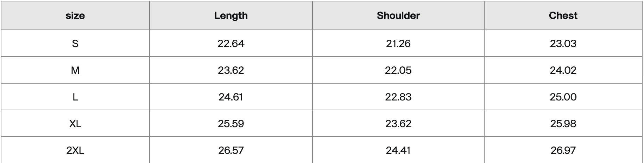Click the 'Length' column header
Screen dimensions: 644x163
[x=231, y=16]
